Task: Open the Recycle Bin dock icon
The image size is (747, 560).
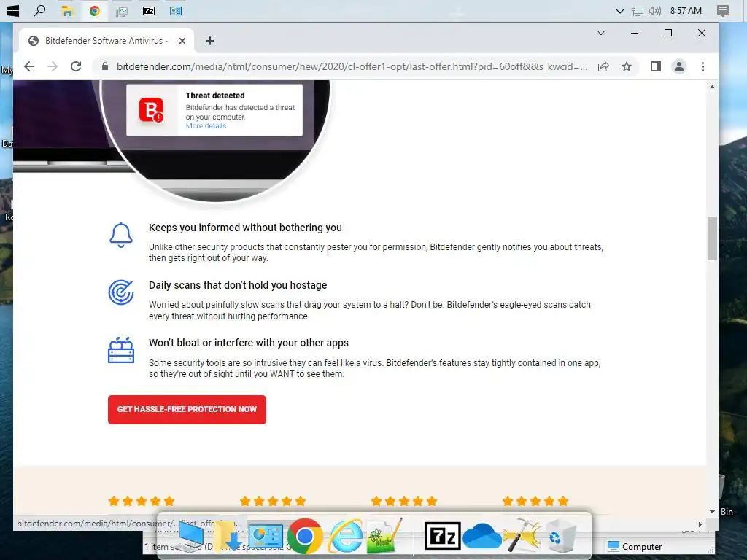Action: click(561, 536)
